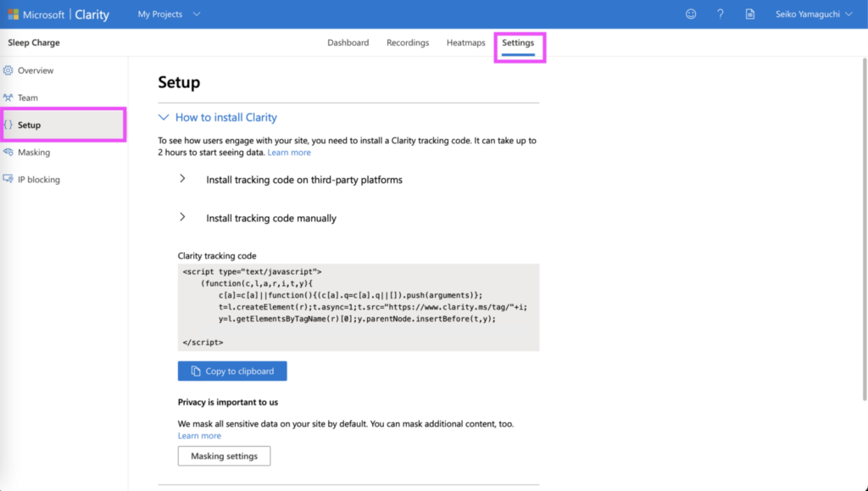The image size is (868, 491).
Task: Collapse the How to install Clarity section
Action: (x=164, y=118)
